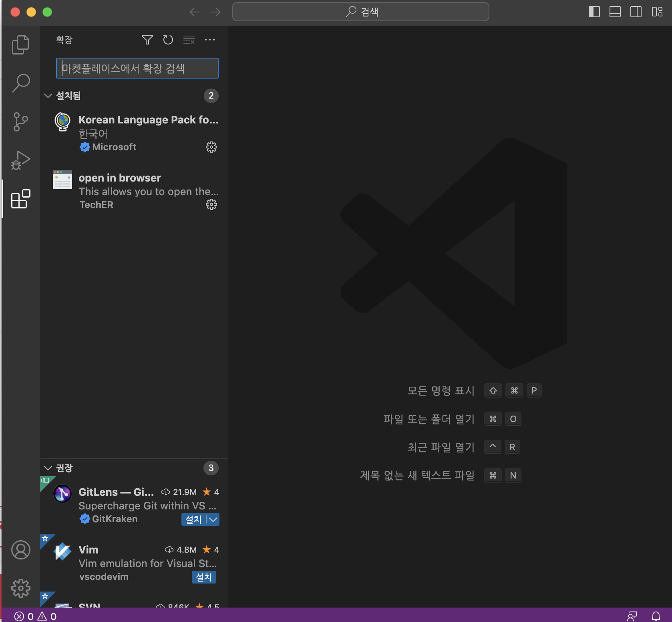Click 'Vim emulation for Visual St...' description
This screenshot has width=672, height=622.
coord(148,563)
